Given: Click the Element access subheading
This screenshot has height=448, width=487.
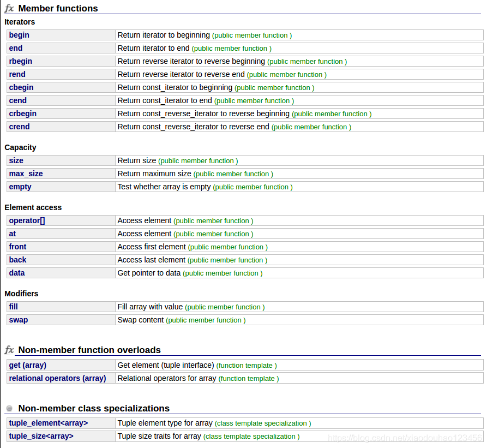Looking at the screenshot, I should (x=33, y=207).
